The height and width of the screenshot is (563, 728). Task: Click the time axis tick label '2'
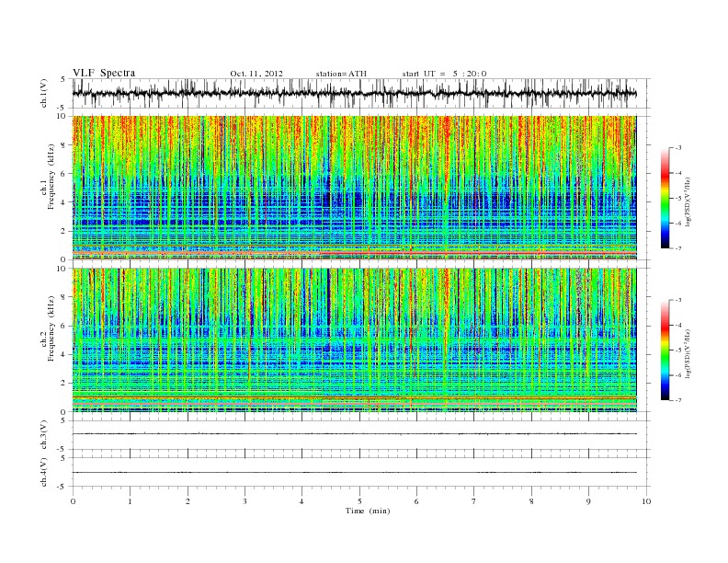tap(188, 501)
